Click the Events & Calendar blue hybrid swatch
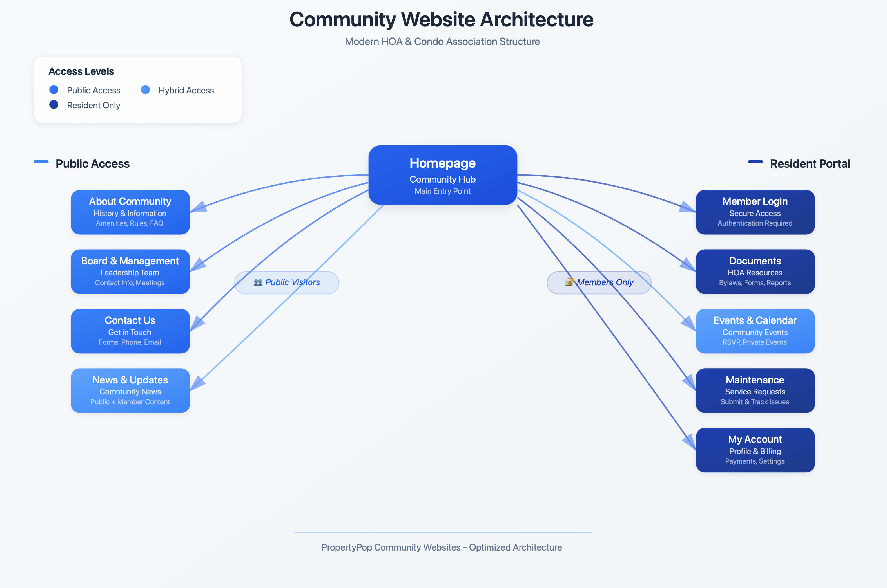 [x=755, y=331]
